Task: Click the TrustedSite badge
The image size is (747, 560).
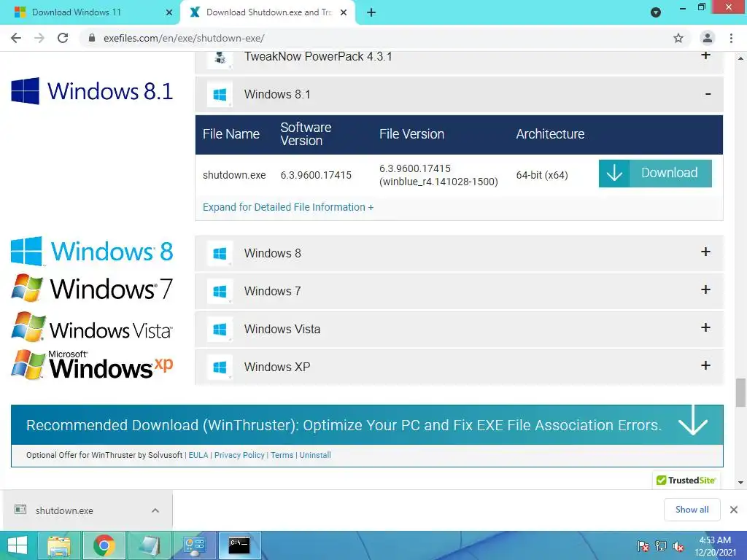Action: pos(686,481)
